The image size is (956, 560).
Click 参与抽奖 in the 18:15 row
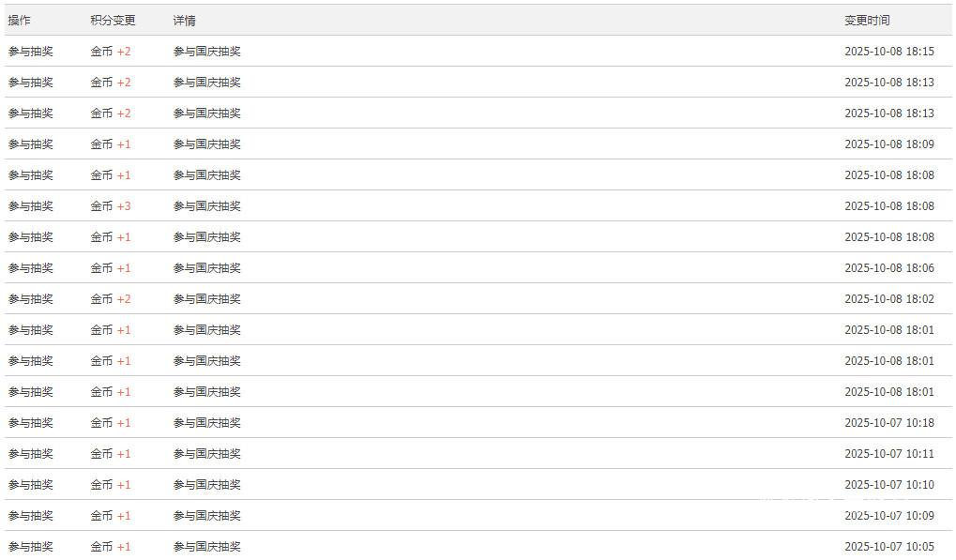(31, 52)
